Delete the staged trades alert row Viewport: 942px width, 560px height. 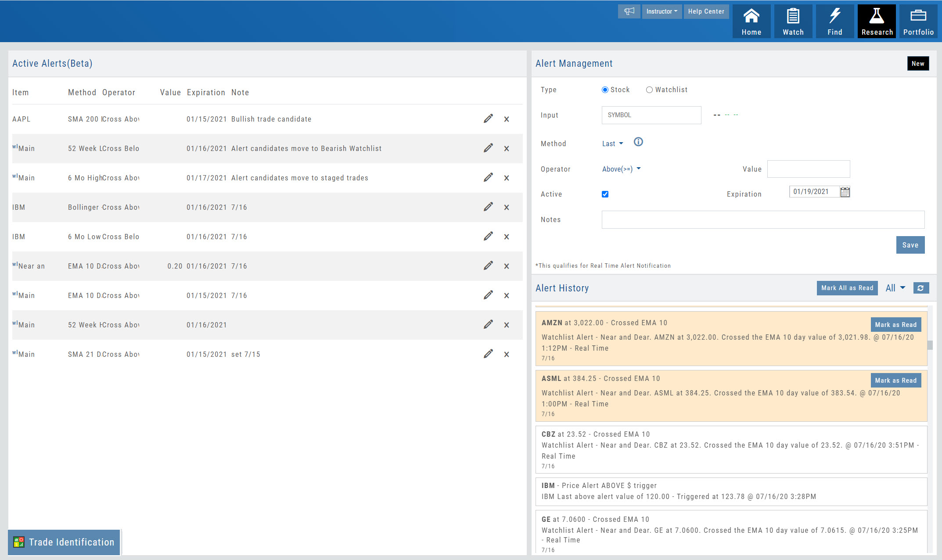click(x=507, y=178)
